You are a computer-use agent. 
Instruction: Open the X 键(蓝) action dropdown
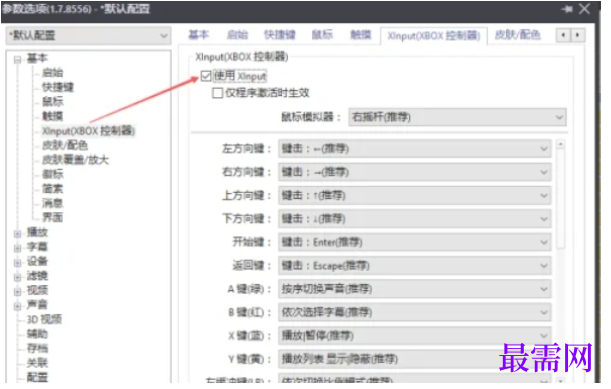point(415,336)
